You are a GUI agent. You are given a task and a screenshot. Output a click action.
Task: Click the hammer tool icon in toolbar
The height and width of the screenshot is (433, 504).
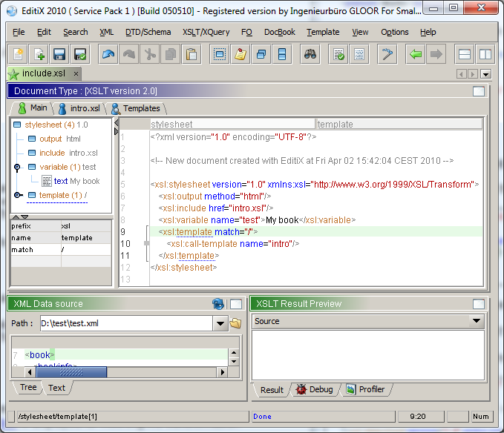(x=387, y=54)
